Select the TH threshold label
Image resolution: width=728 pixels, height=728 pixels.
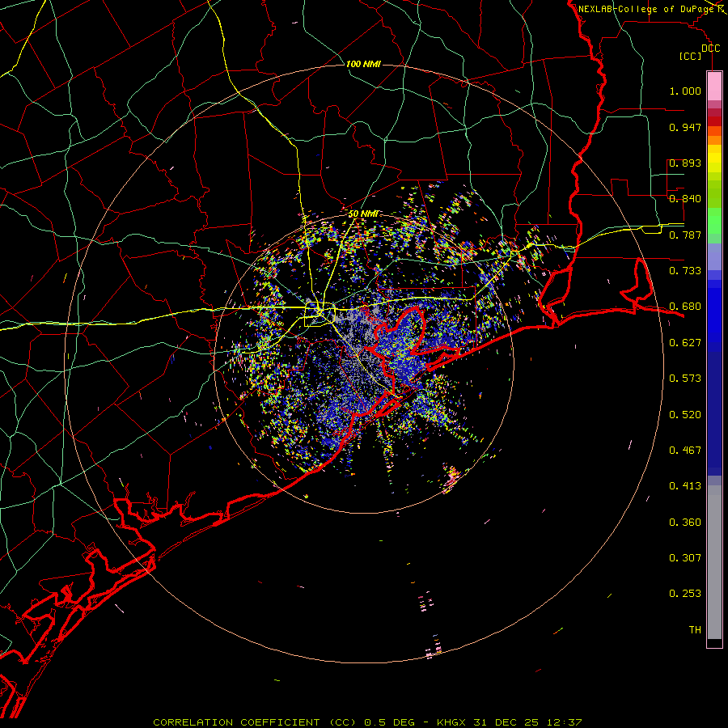pos(695,630)
